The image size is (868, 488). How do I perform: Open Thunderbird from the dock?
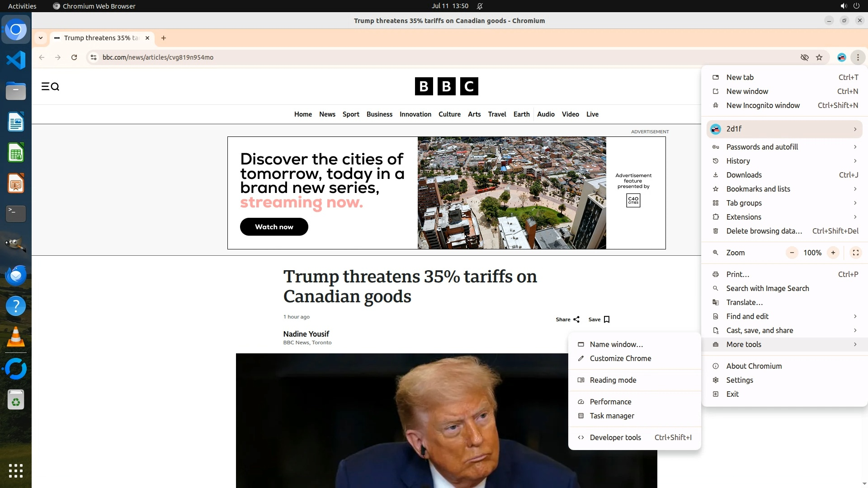click(x=16, y=275)
